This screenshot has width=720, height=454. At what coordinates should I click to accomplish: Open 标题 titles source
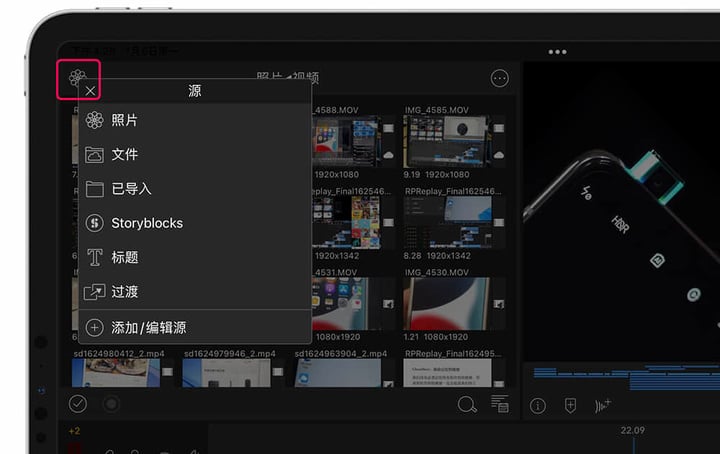pos(195,258)
